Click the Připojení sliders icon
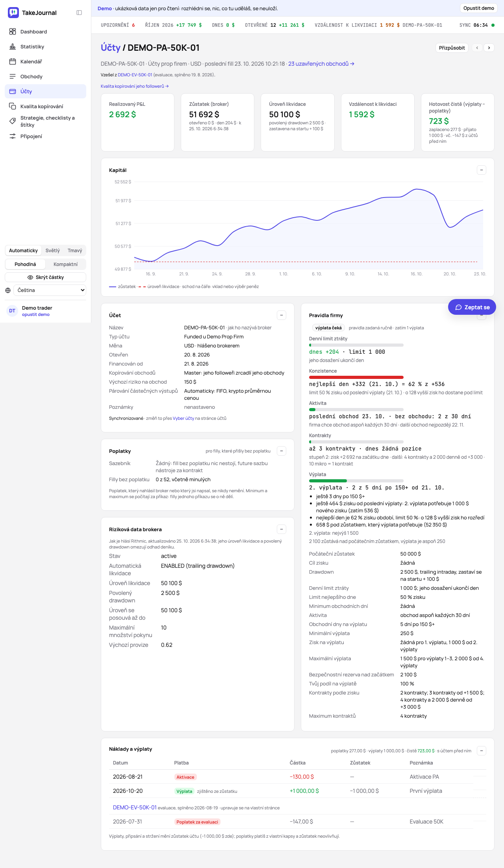Image resolution: width=504 pixels, height=868 pixels. [13, 136]
